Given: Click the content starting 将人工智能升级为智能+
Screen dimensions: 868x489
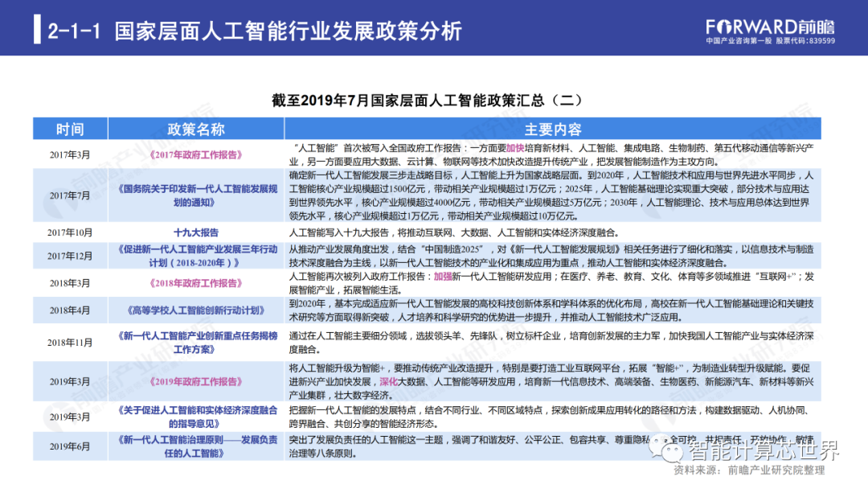Looking at the screenshot, I should [551, 381].
